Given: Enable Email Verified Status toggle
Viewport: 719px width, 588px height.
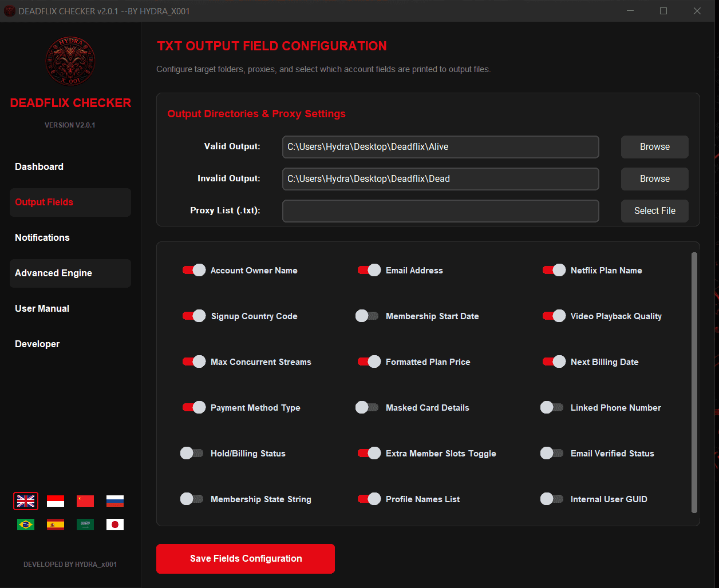Looking at the screenshot, I should 552,453.
